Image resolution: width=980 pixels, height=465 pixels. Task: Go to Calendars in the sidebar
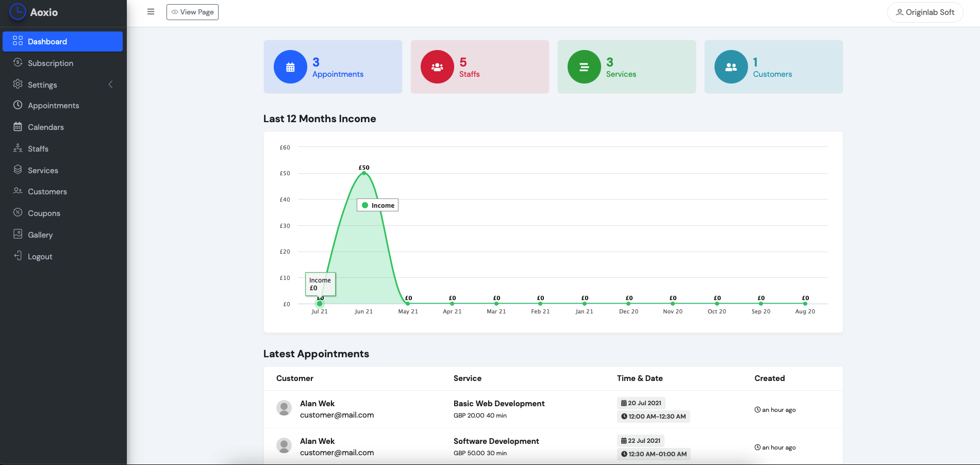[46, 127]
